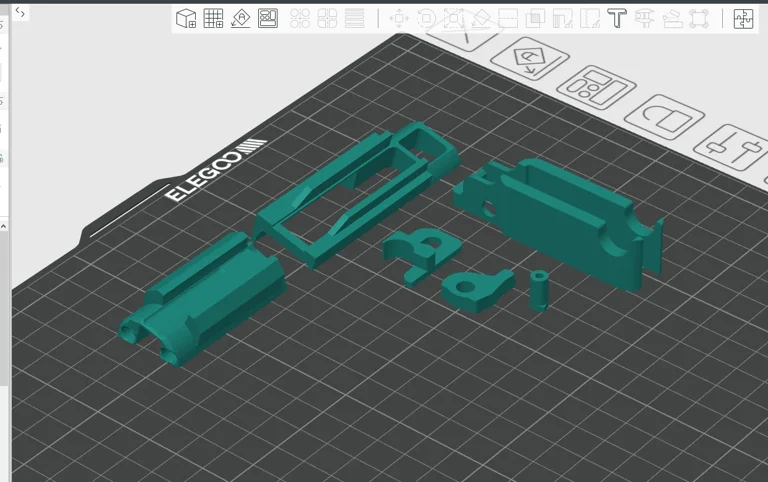Select the Rotate tool

tap(426, 18)
